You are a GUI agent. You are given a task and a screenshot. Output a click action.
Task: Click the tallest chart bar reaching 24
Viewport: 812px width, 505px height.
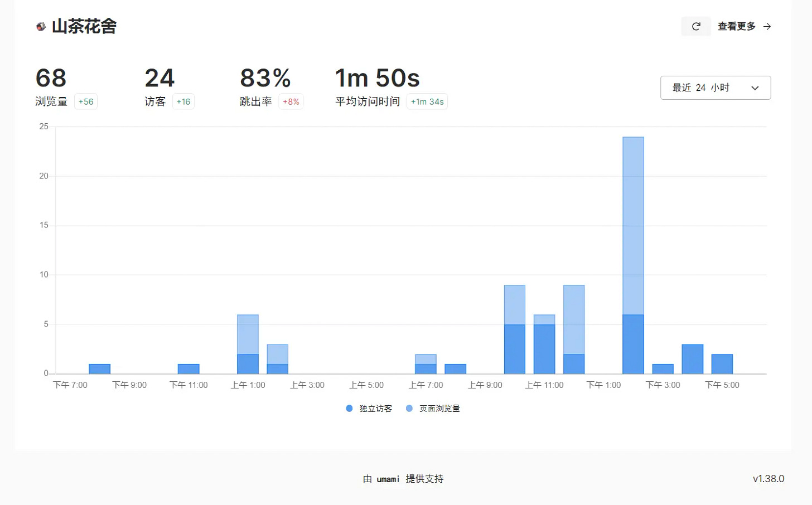tap(633, 255)
